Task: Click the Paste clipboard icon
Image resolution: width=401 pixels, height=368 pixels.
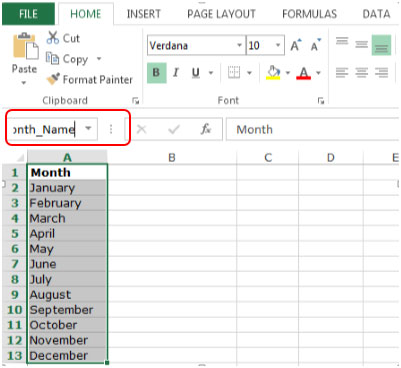Action: [25, 46]
